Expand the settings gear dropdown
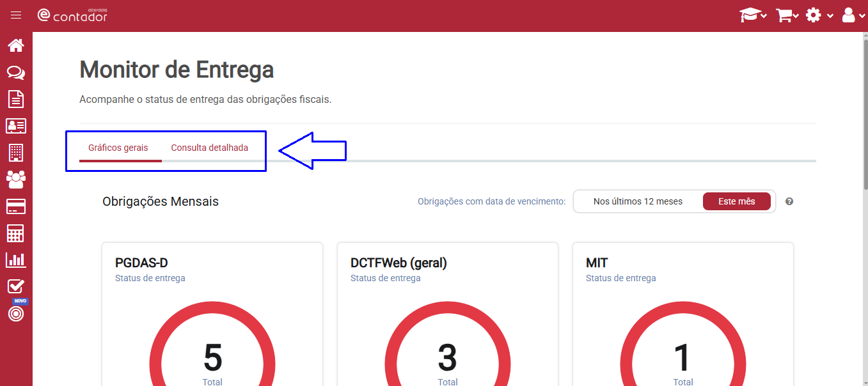This screenshot has height=386, width=868. tap(819, 15)
